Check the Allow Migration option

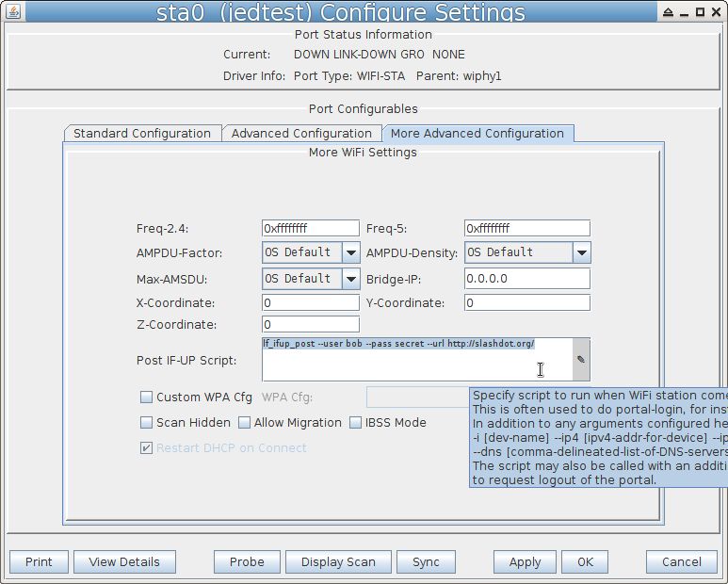pos(245,423)
